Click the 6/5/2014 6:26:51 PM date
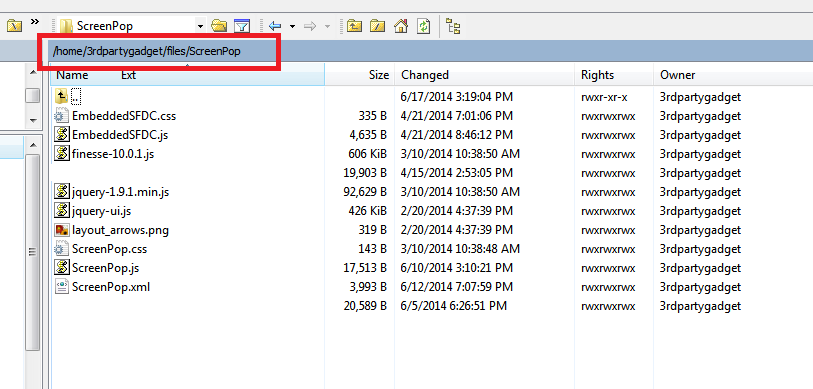 pyautogui.click(x=454, y=306)
